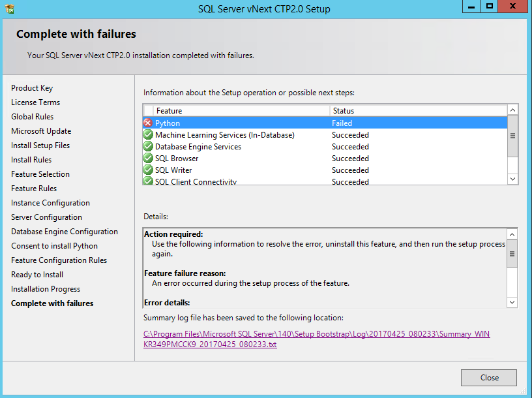Click the Action required heading in details

pos(173,234)
